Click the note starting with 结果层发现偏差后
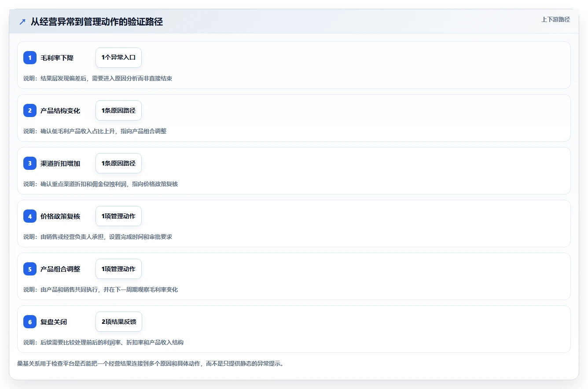 [98, 78]
